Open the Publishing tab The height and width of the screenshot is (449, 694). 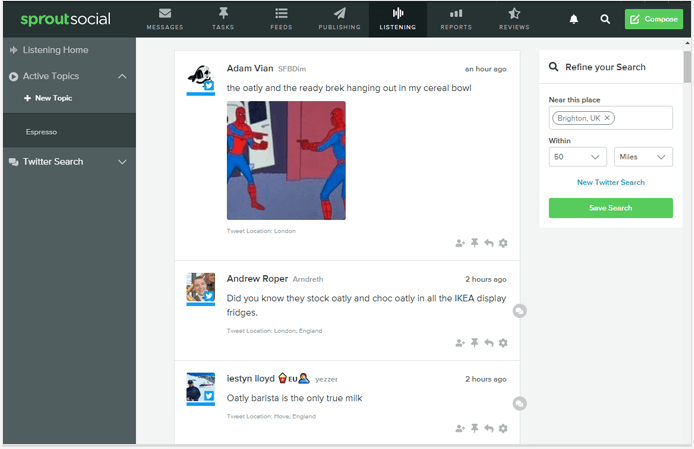[339, 19]
